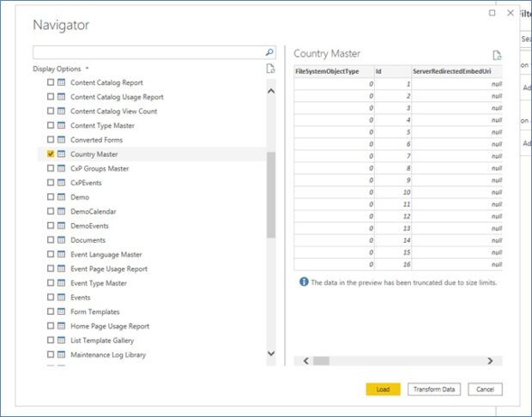
Task: Maximize the Navigator dialog
Action: click(492, 13)
